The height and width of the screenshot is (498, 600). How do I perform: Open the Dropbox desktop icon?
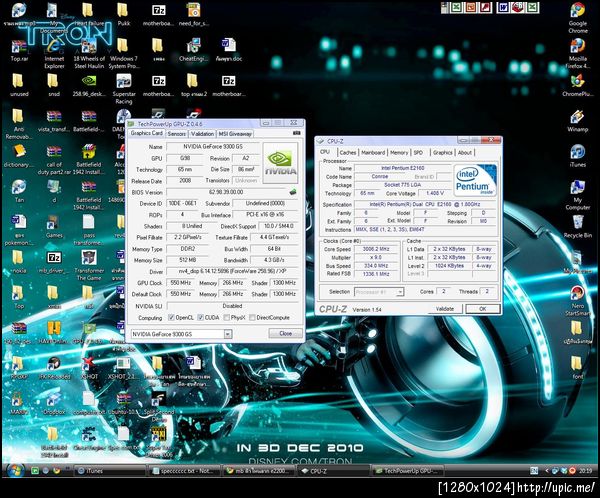pyautogui.click(x=54, y=404)
